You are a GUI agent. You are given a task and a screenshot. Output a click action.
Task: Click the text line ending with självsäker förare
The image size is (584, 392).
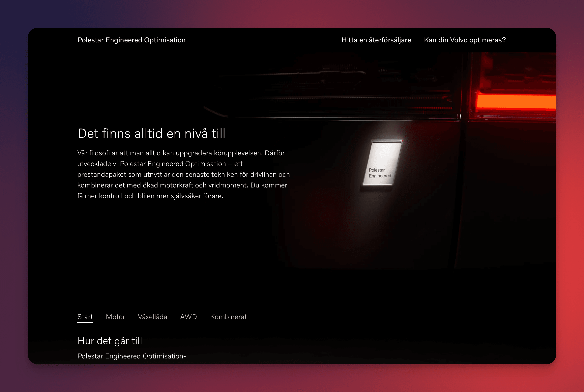pos(150,196)
